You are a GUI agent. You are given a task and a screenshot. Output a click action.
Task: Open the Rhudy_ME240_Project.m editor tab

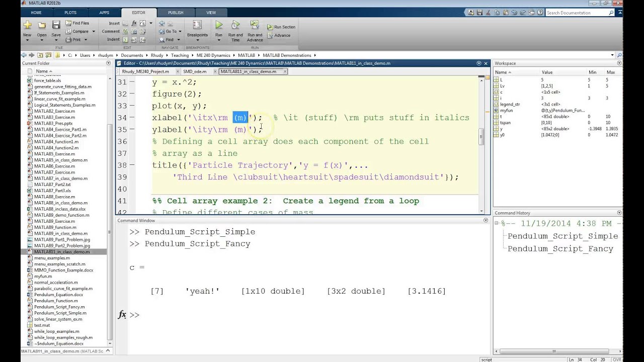click(145, 71)
